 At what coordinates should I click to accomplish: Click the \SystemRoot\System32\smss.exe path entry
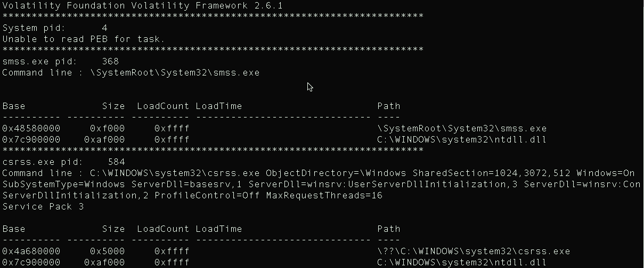[462, 128]
